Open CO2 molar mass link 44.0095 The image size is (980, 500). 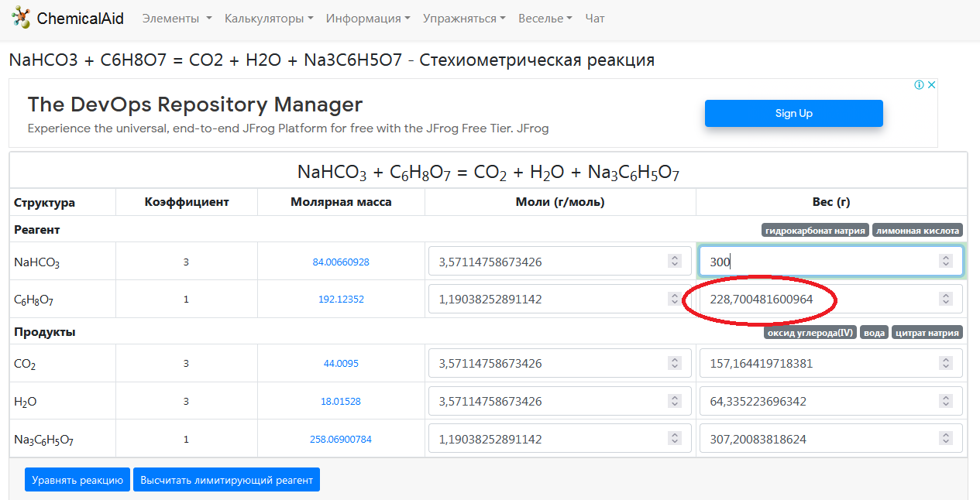pos(341,364)
